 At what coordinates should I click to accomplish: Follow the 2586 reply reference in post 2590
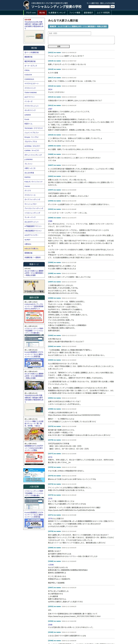coord(50,221)
